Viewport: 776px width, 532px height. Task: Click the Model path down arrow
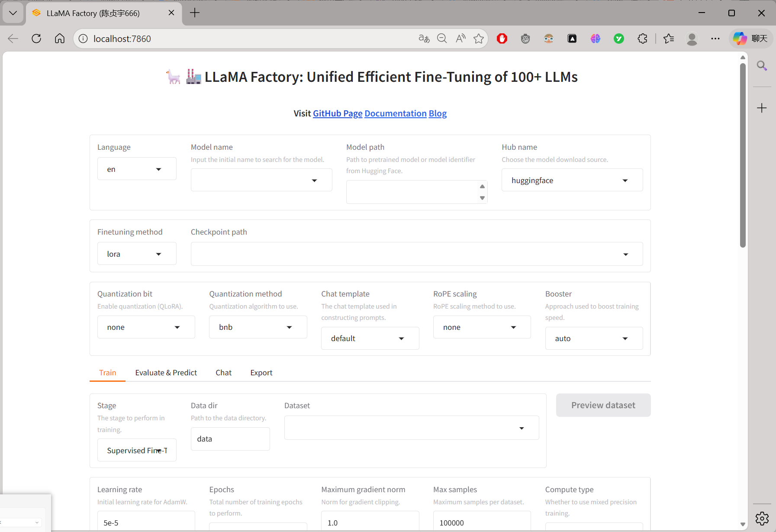click(482, 198)
